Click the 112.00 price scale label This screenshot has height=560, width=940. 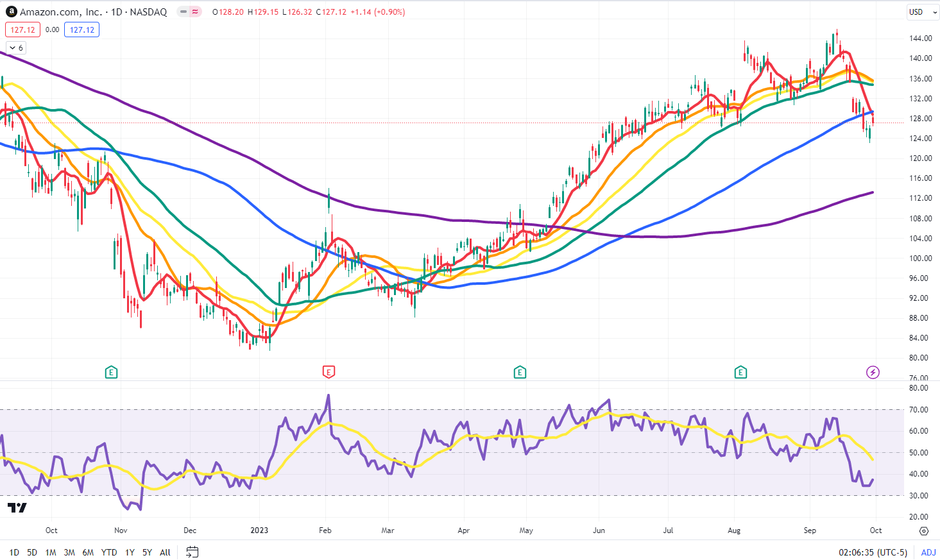pyautogui.click(x=920, y=198)
